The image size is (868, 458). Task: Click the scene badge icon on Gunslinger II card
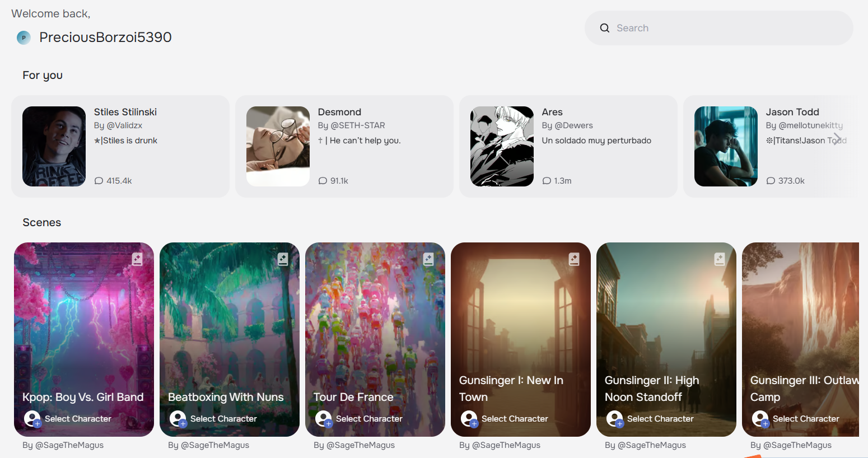720,259
